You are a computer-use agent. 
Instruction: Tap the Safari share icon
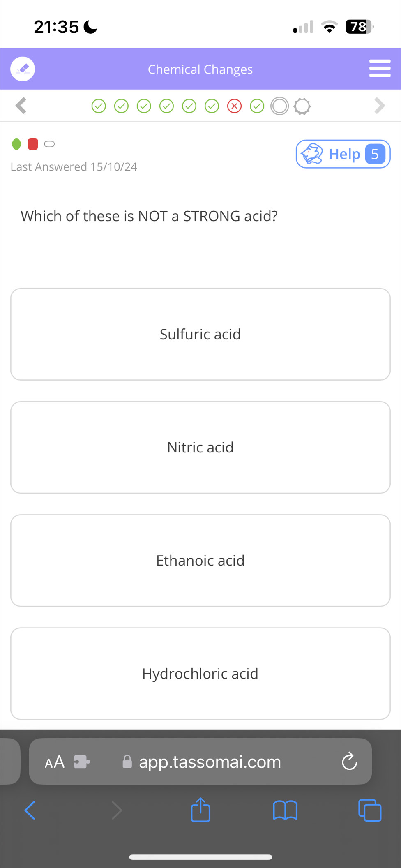[x=200, y=810]
